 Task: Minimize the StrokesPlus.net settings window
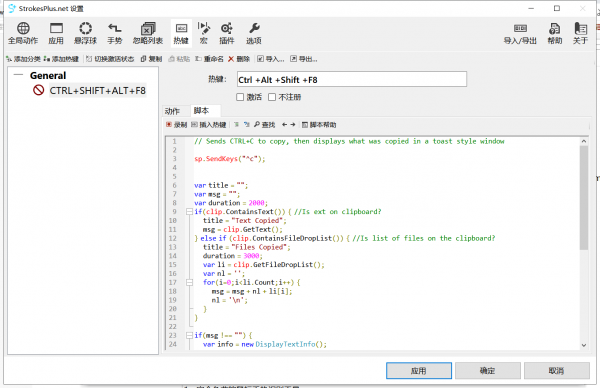coord(531,8)
